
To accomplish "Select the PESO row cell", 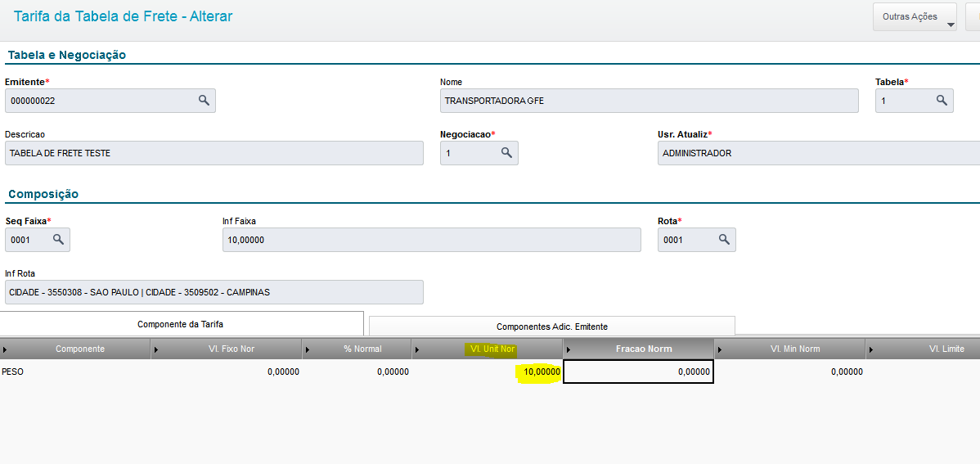I will tap(75, 372).
